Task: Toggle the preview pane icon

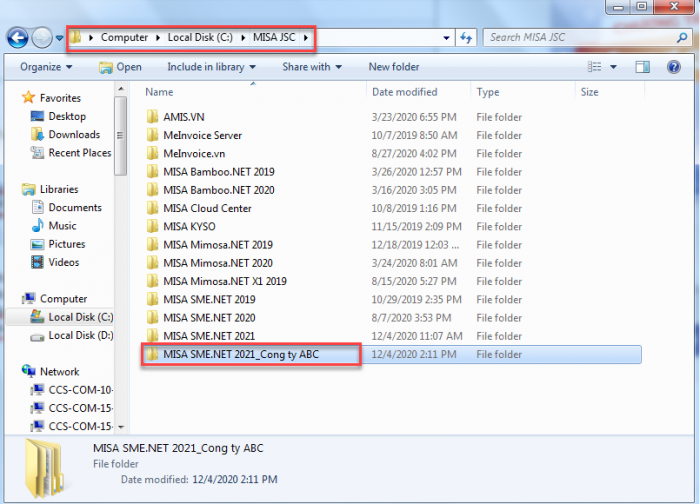Action: [643, 67]
